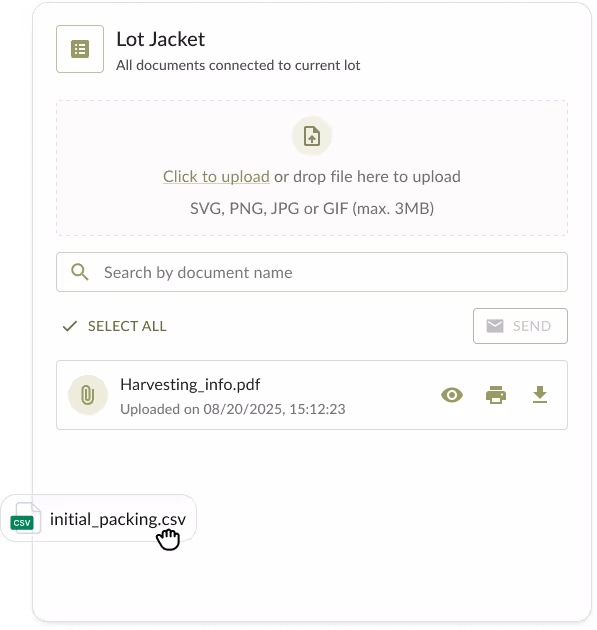Viewport: 597px width, 630px height.
Task: Open the 'Click to upload' link
Action: tap(216, 176)
